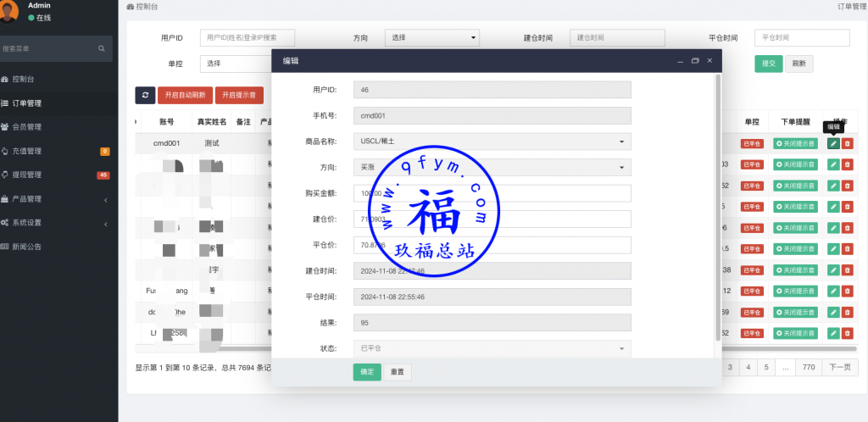The height and width of the screenshot is (422, 868).
Task: Open the 方向 dropdown showing 买涨 in dialog
Action: 492,168
